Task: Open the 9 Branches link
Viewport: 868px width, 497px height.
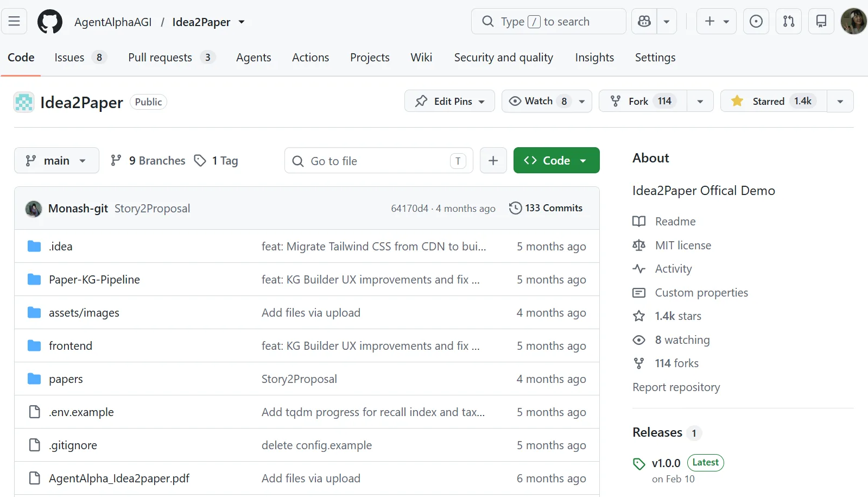Action: click(148, 161)
